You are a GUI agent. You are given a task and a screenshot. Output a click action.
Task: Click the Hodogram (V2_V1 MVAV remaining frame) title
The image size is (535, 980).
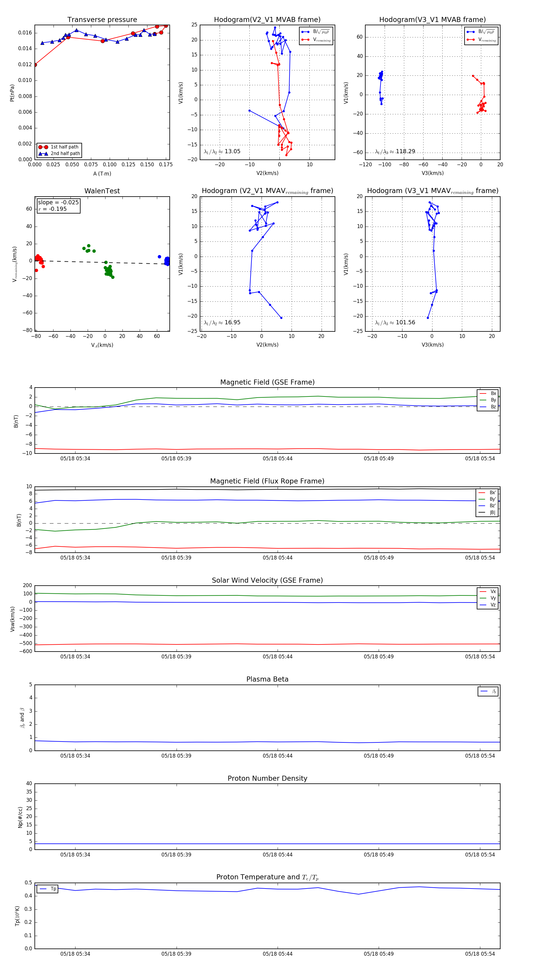(x=267, y=191)
